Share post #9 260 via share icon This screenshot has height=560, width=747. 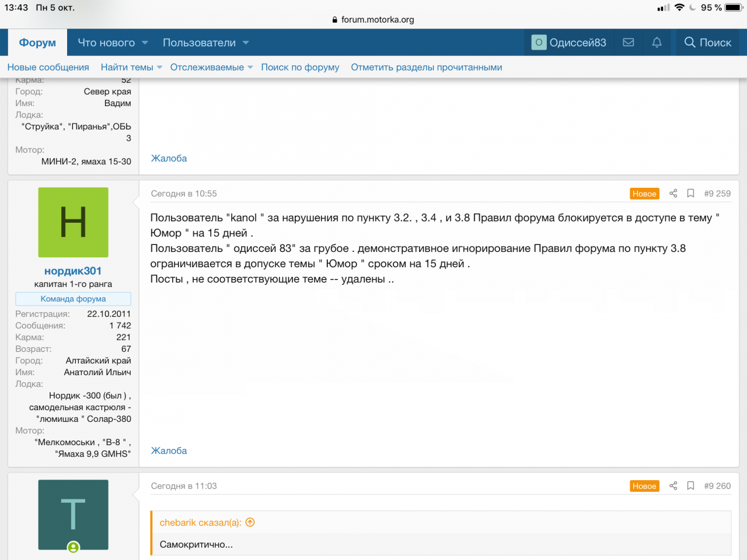pyautogui.click(x=673, y=486)
